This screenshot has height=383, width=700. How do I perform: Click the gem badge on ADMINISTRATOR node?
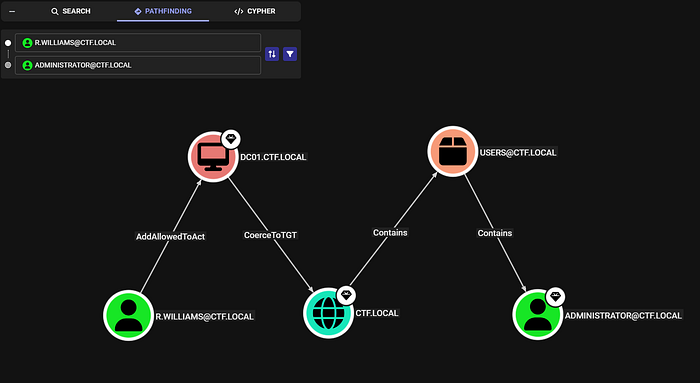555,296
